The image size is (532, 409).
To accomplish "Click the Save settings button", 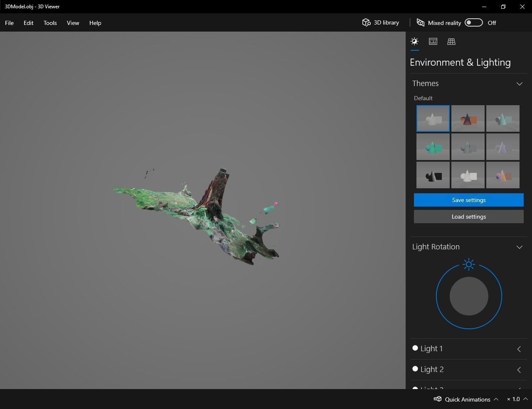I will click(469, 200).
